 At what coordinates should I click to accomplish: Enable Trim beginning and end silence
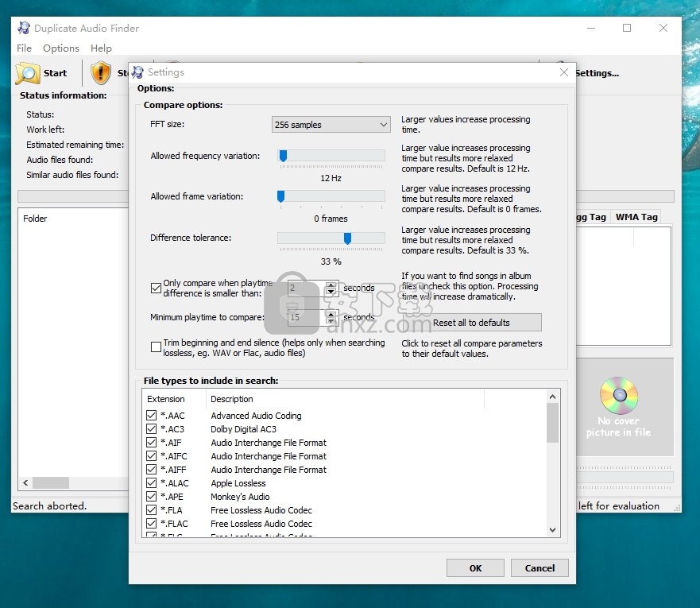coord(156,347)
